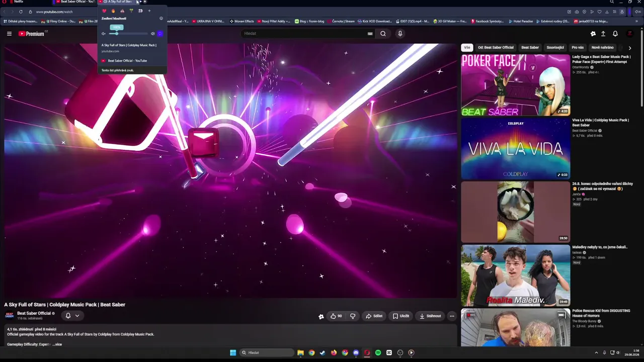
Task: Click the volume-down speaker icon in popup
Action: click(104, 34)
